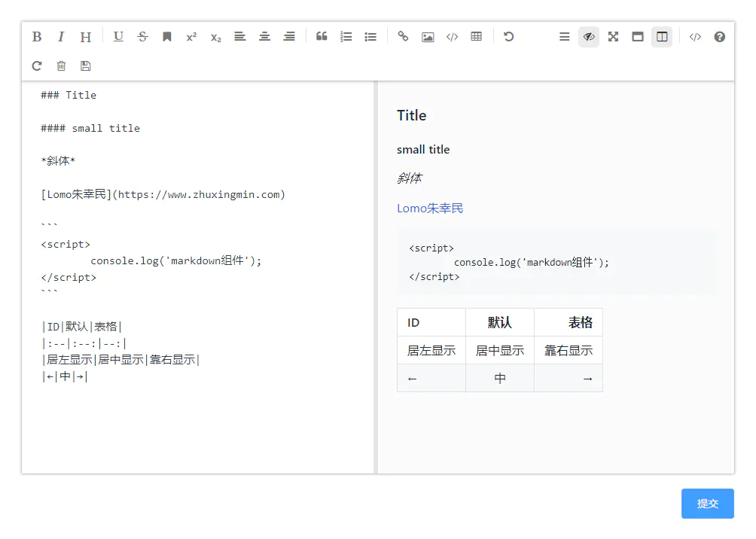Screen dimensions: 756x539
Task: Apply underline formatting
Action: [118, 37]
